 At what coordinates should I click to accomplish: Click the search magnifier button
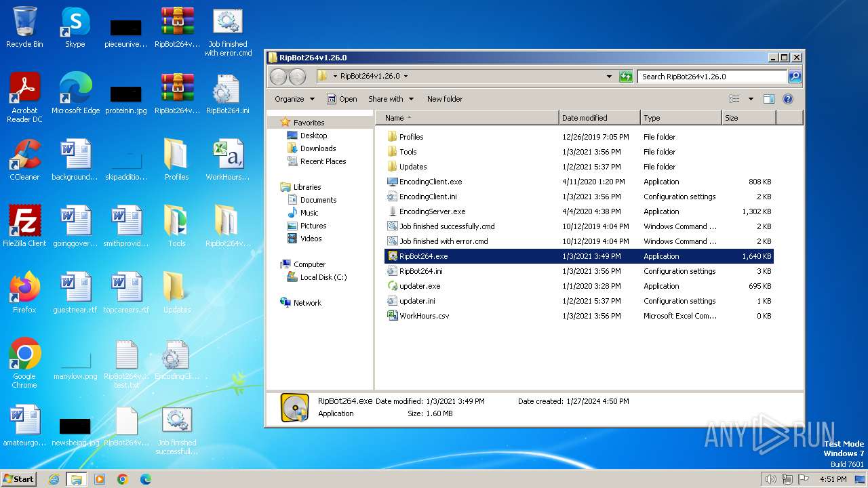(x=795, y=77)
